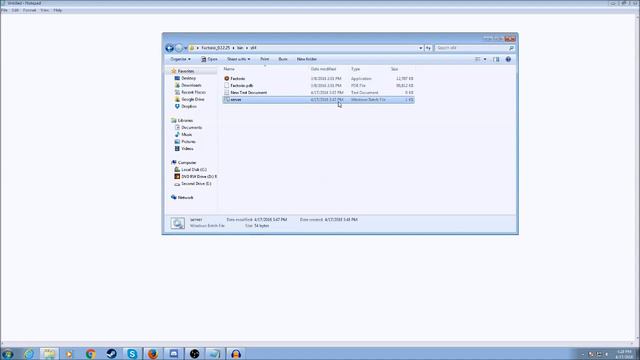Click the Windows Start button
This screenshot has width=640, height=360.
coord(8,354)
